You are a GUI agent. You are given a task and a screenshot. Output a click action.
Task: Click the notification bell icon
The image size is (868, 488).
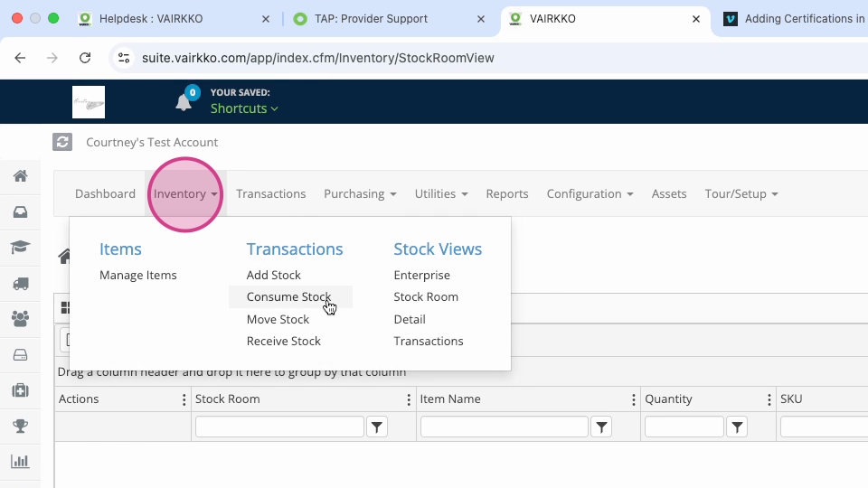click(x=184, y=102)
